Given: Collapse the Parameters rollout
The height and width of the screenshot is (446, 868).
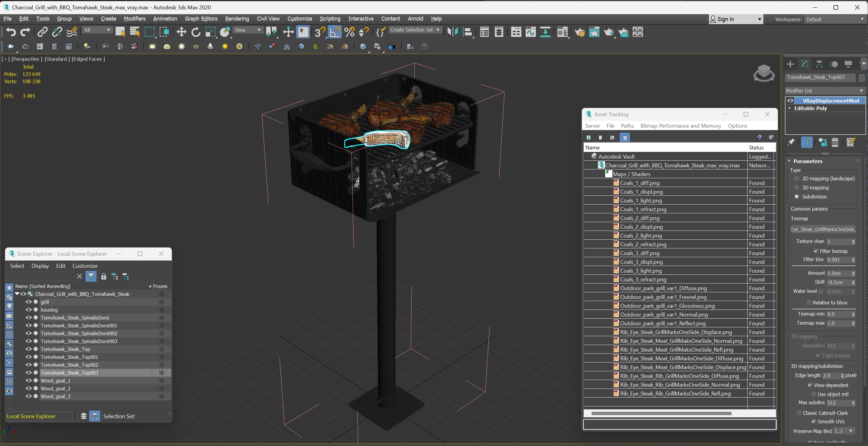Looking at the screenshot, I should 789,161.
